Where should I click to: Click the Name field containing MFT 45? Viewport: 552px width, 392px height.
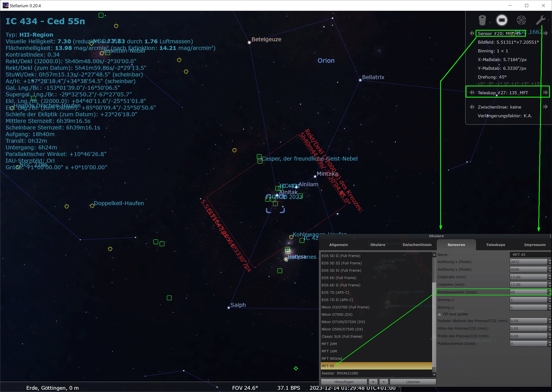(x=530, y=254)
